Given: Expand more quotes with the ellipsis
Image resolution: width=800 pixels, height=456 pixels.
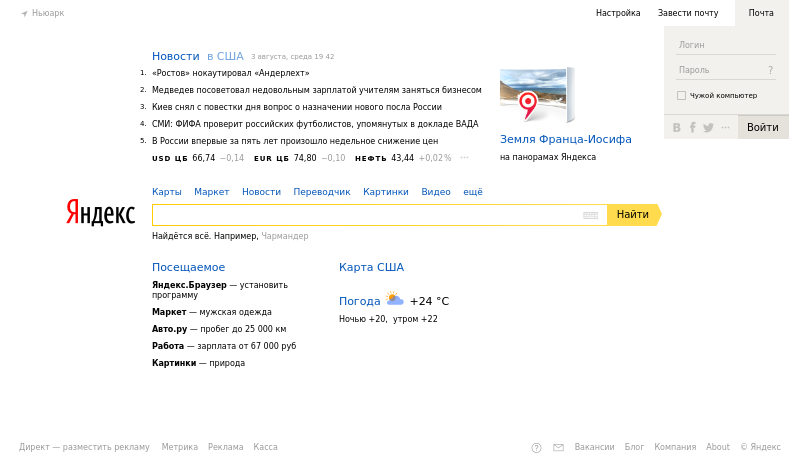Looking at the screenshot, I should (464, 158).
